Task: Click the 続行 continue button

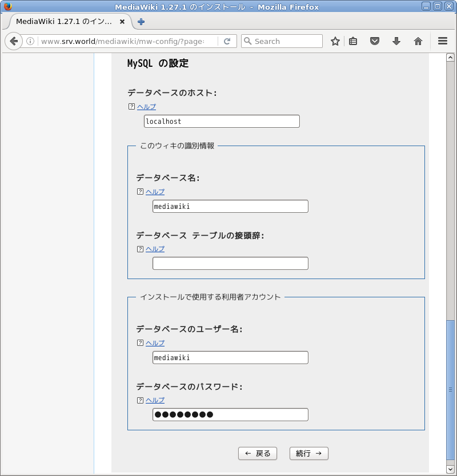Action: point(308,453)
